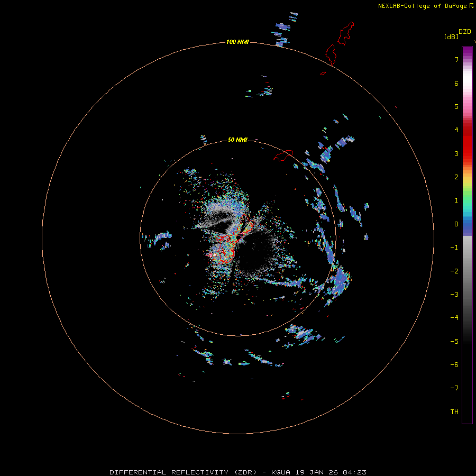Click the 4 dB tick on the color scale
Image resolution: width=476 pixels, height=476 pixels.
456,130
